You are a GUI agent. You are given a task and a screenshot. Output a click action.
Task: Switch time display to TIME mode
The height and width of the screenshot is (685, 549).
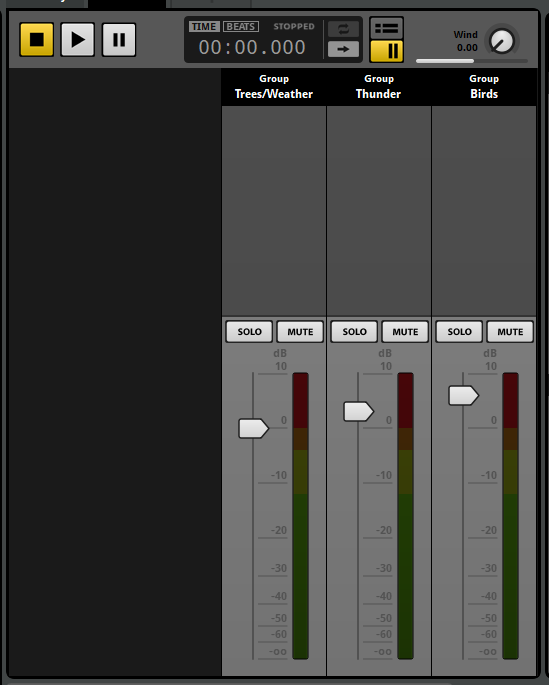click(204, 27)
